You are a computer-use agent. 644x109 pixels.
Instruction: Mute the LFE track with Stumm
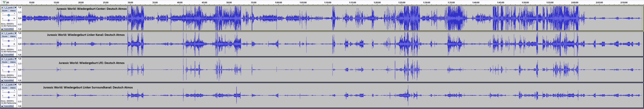4,62
